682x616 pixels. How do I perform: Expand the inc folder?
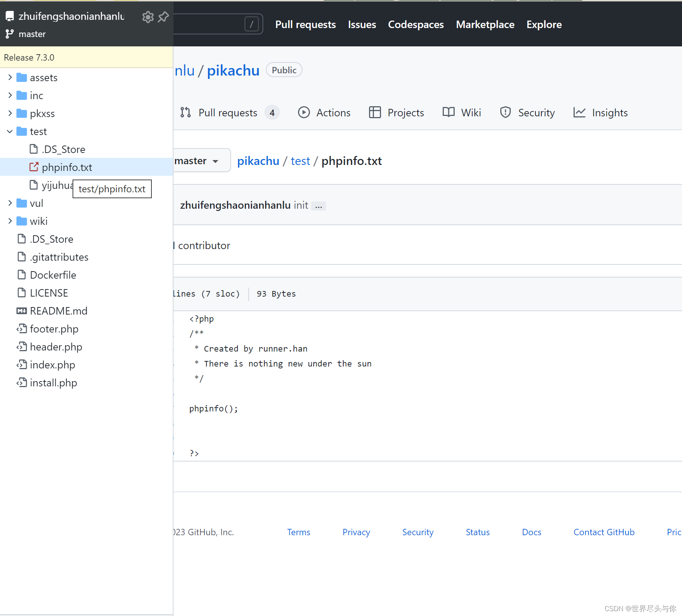point(10,95)
